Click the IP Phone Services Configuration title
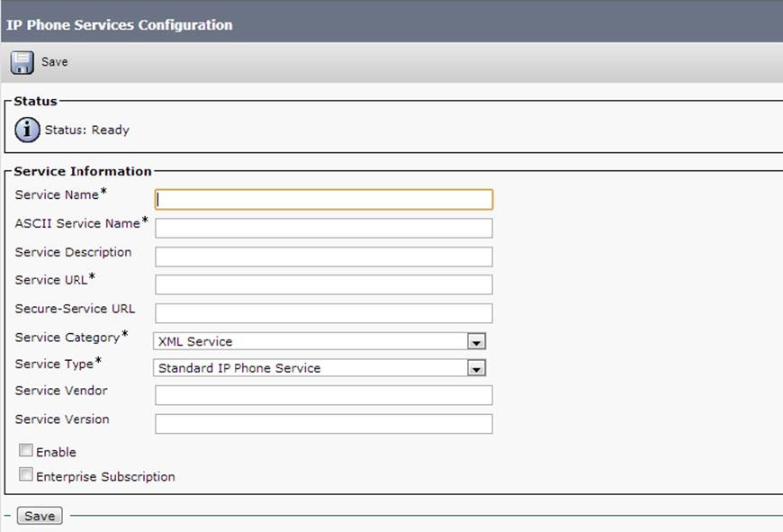 pyautogui.click(x=120, y=25)
